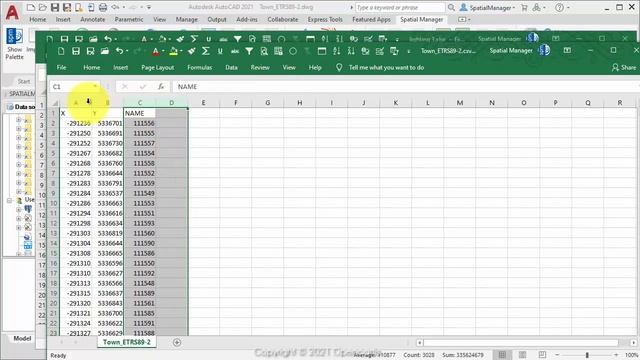Screen dimensions: 640x360
Task: Toggle strikethrough abc icon in front Excel toolbar
Action: pyautogui.click(x=235, y=51)
